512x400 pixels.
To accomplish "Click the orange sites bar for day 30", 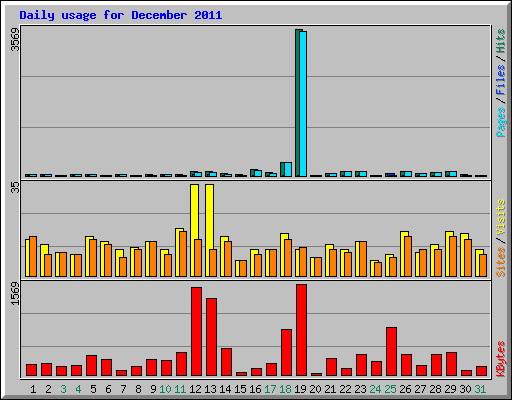I will pyautogui.click(x=468, y=258).
